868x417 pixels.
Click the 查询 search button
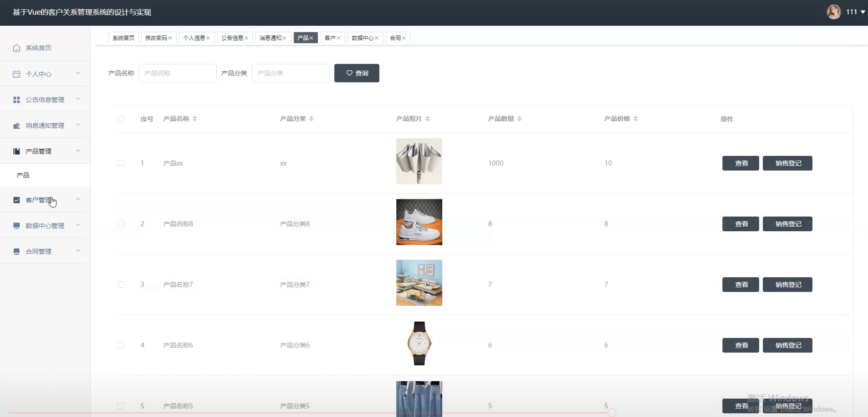357,73
